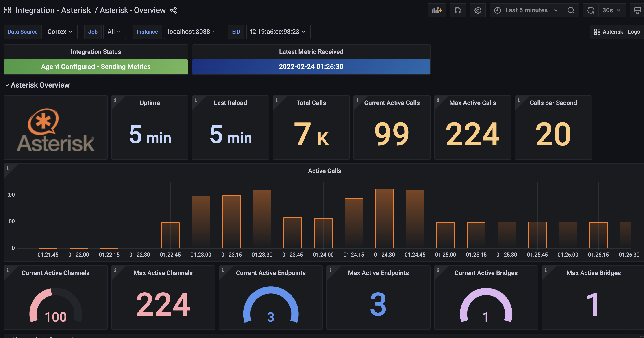Click the Integration - Asterisk breadcrumb
644x338 pixels.
53,10
